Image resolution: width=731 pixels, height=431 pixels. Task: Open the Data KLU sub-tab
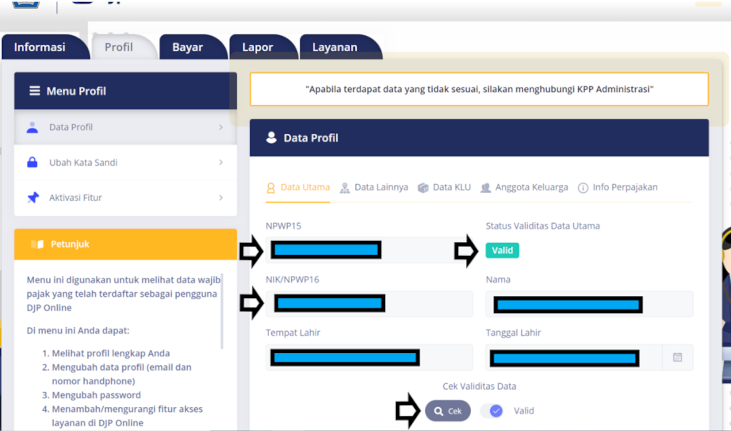point(444,188)
